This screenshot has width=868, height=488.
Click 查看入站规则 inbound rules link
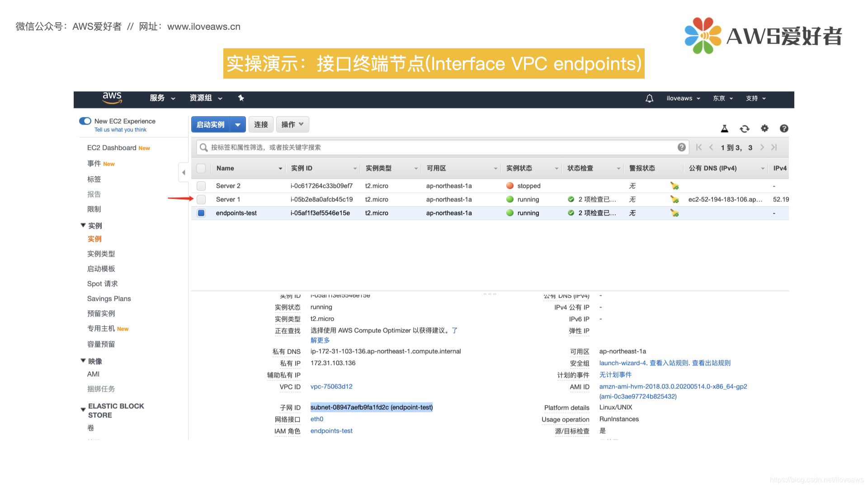coord(669,363)
